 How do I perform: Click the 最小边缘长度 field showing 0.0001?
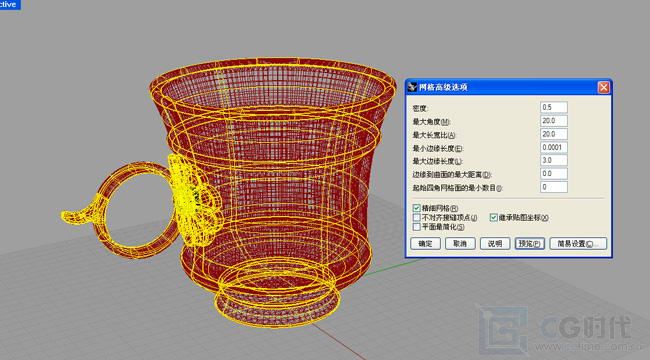click(554, 147)
